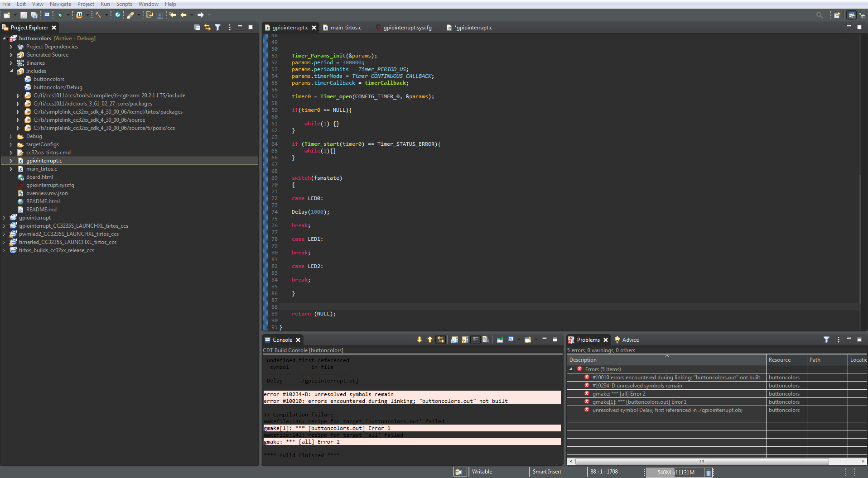Image resolution: width=868 pixels, height=478 pixels.
Task: Toggle Word Wrap in Console toolbar
Action: point(475,340)
